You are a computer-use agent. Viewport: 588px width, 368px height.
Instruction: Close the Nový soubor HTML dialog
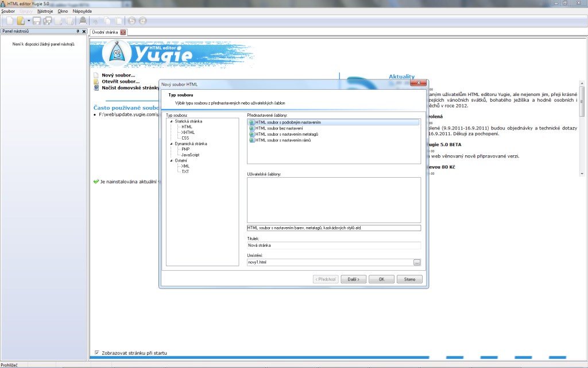[418, 83]
